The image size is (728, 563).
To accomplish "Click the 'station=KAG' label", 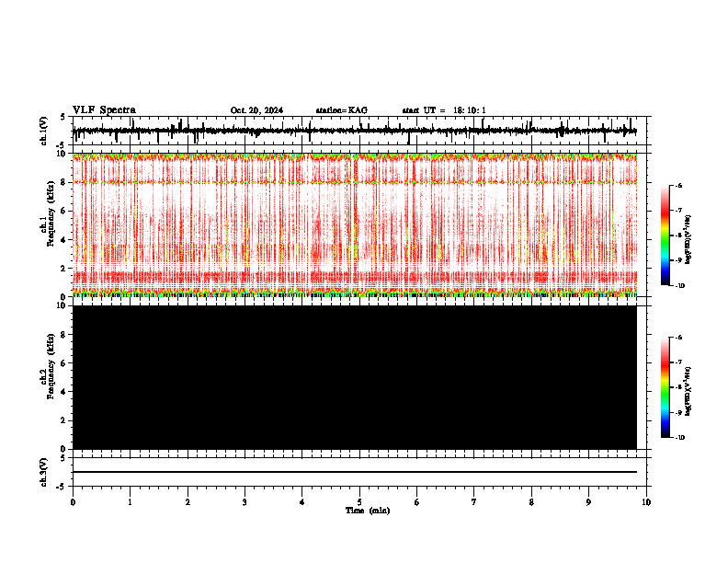I will point(342,110).
